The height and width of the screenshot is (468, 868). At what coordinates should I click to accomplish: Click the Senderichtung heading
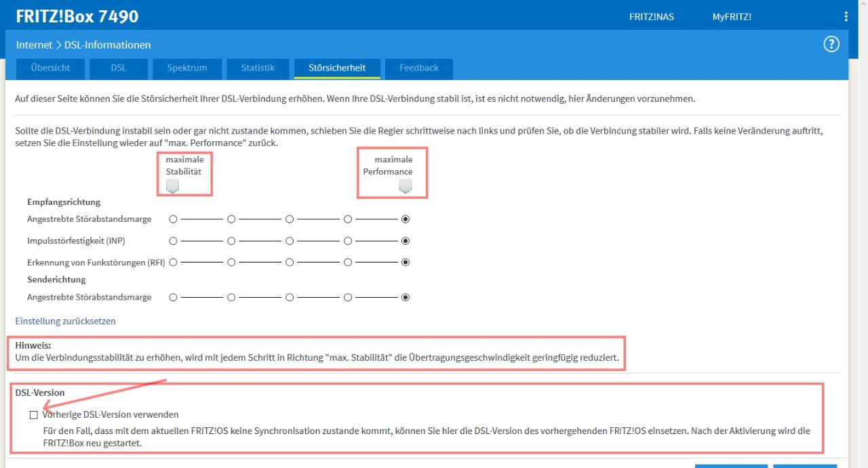tap(56, 279)
